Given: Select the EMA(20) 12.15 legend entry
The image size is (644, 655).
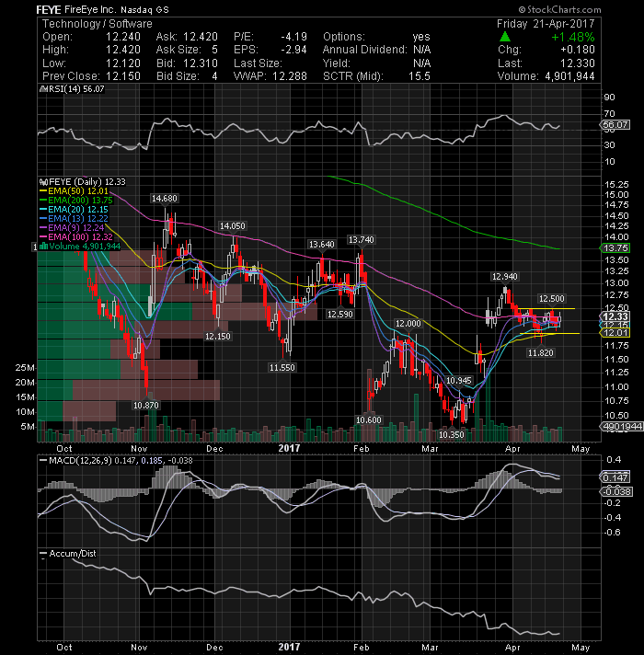Looking at the screenshot, I should (x=74, y=209).
